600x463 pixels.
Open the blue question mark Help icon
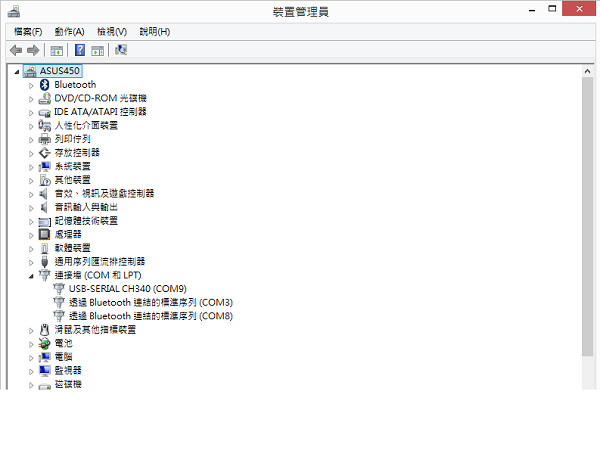click(x=80, y=50)
